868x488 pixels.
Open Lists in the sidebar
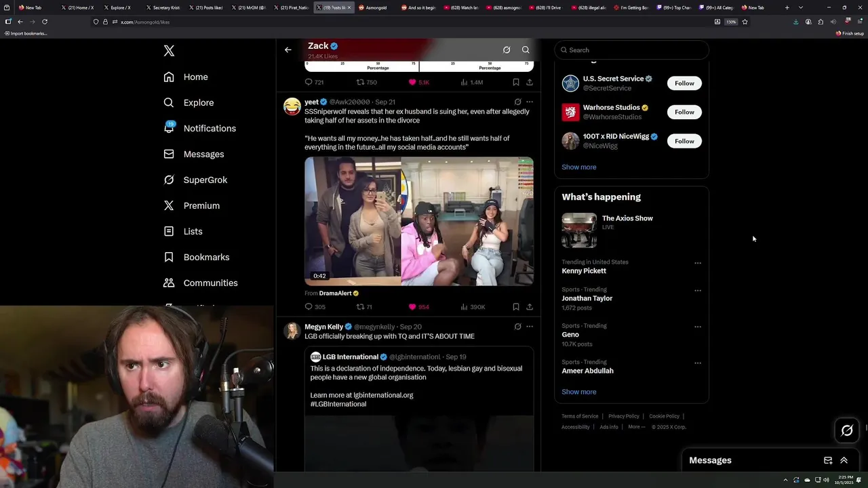(182, 231)
